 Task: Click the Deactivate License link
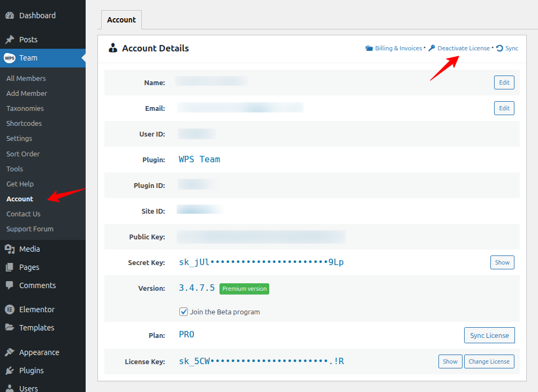pos(463,48)
